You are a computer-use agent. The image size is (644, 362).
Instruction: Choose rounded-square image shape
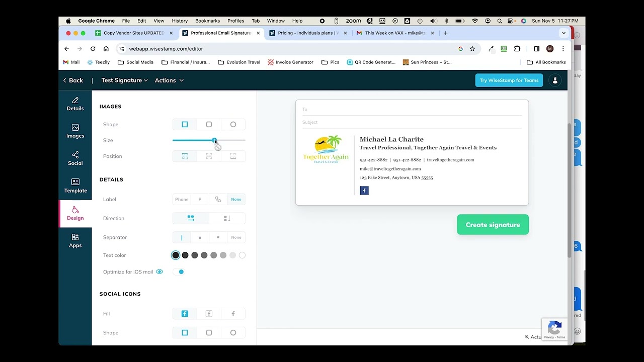coord(209,124)
